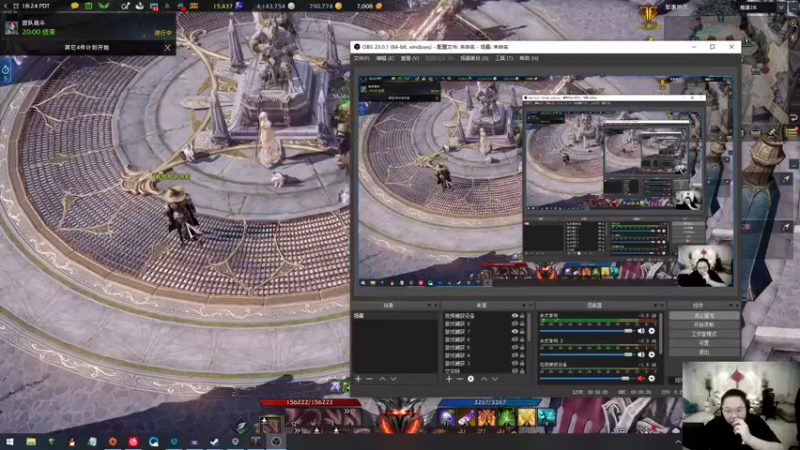Toggle visibility eye of source ending in 4
This screenshot has width=800, height=450.
tap(514, 355)
